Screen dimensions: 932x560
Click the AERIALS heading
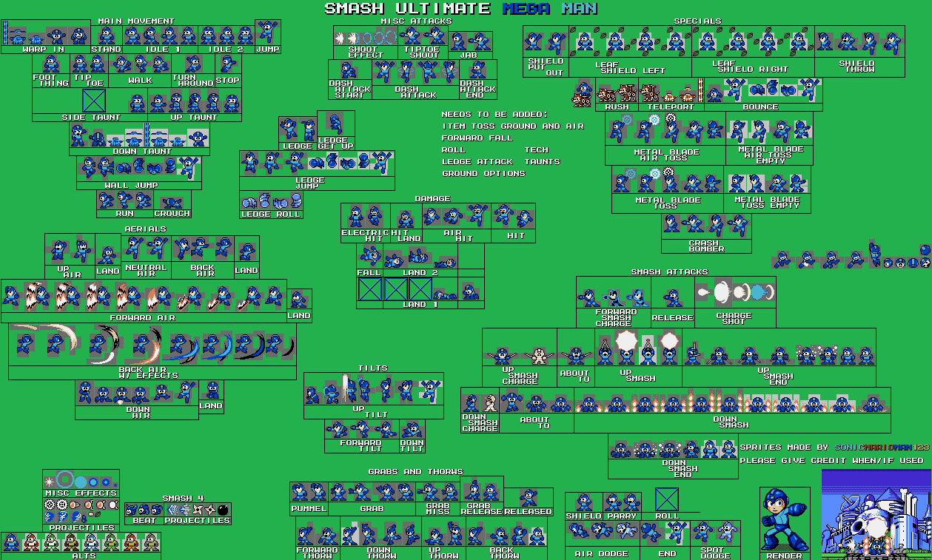(146, 229)
